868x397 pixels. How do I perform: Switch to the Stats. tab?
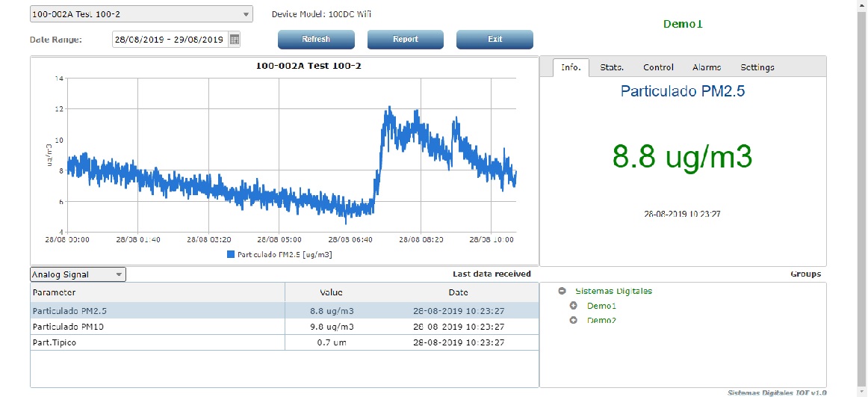[x=612, y=67]
